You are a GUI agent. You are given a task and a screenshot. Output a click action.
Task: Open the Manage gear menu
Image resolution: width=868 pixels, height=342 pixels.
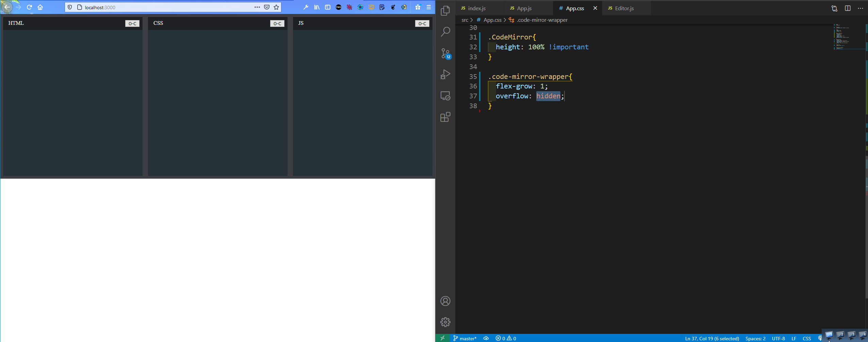pos(445,322)
